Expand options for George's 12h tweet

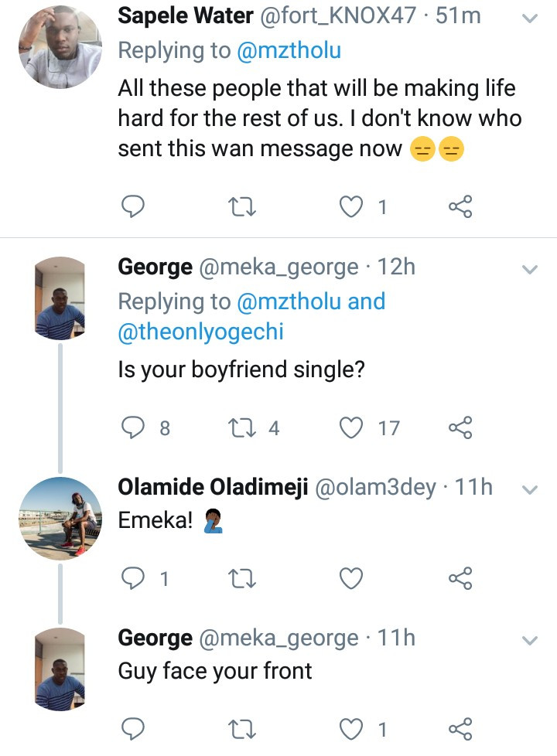point(530,270)
